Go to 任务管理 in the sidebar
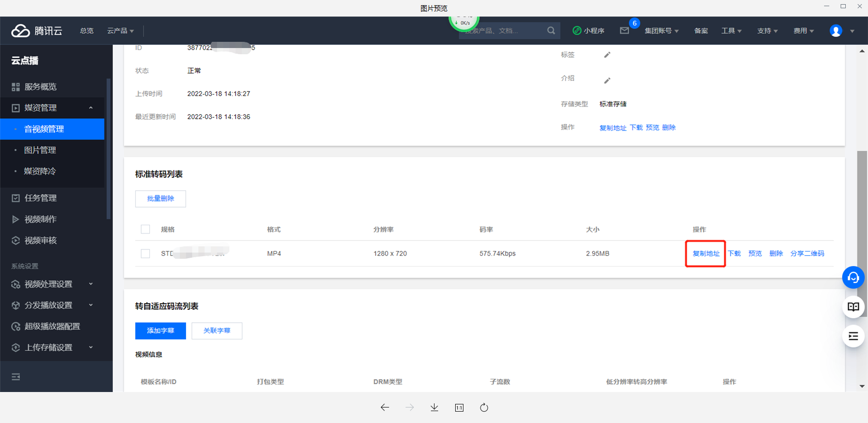868x423 pixels. click(x=40, y=198)
